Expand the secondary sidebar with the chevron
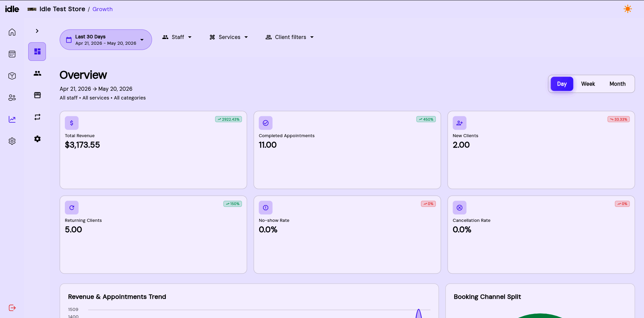 37,31
